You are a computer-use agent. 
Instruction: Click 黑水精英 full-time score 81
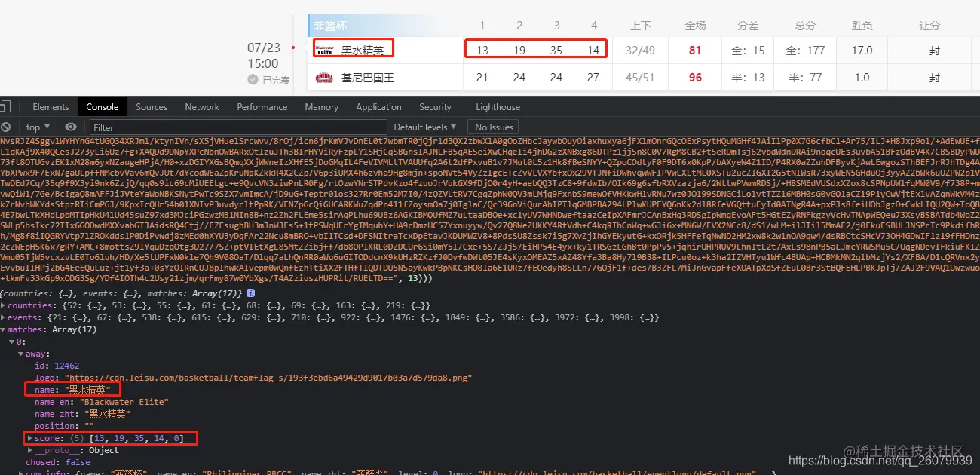(695, 51)
